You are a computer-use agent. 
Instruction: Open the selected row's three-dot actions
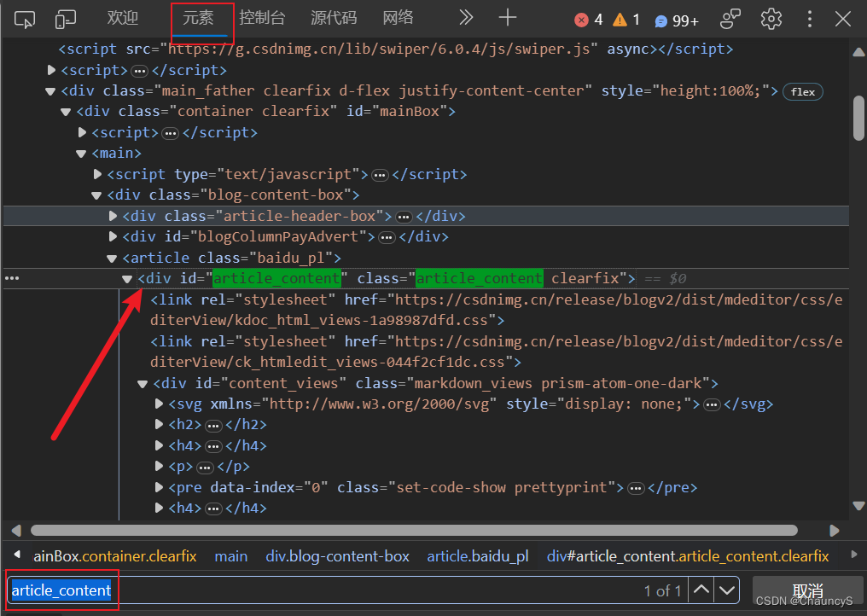point(12,278)
